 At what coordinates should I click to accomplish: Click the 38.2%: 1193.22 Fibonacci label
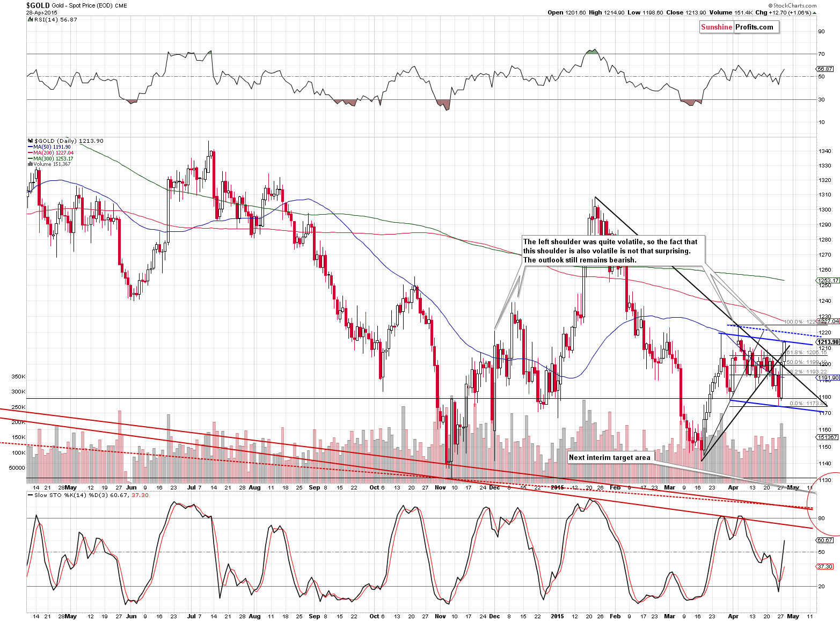click(x=807, y=371)
